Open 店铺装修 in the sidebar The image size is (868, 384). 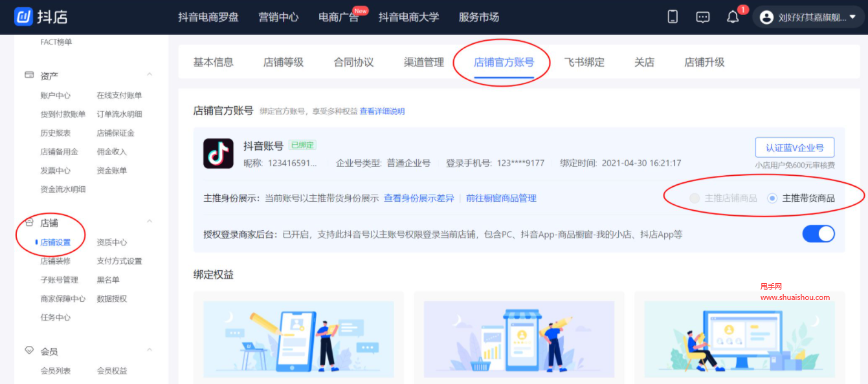click(55, 261)
